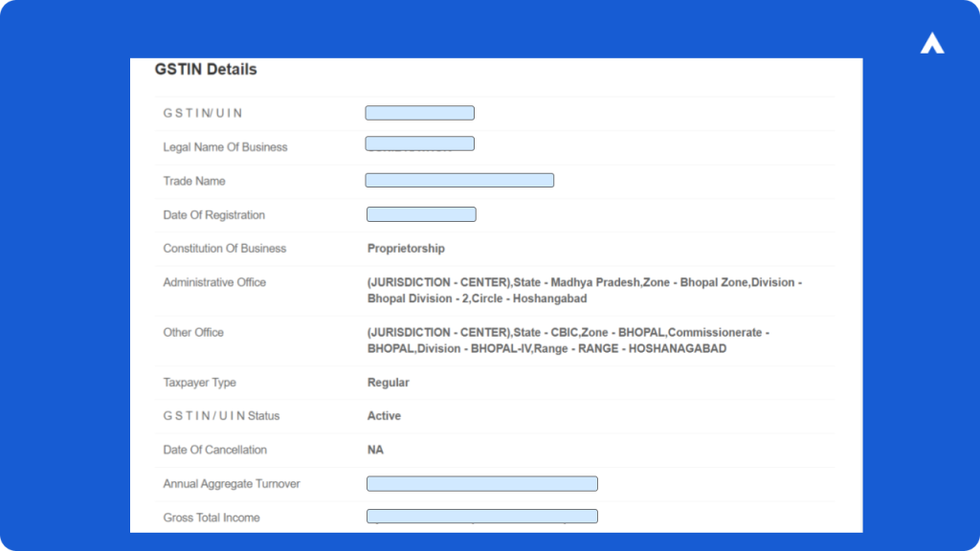Click the redacted Gross Total Income value
Image resolution: width=980 pixels, height=551 pixels.
[x=482, y=516]
